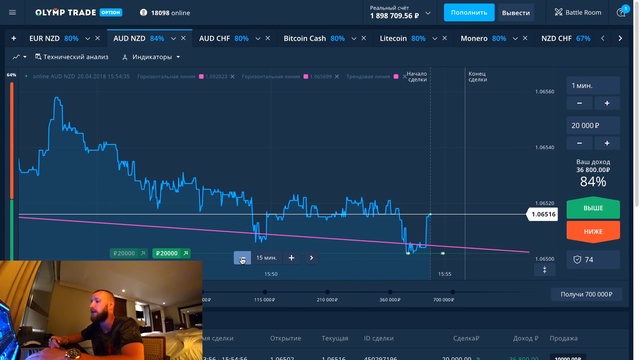The width and height of the screenshot is (640, 360).
Task: Click the Пополнить deposit button
Action: [x=469, y=13]
